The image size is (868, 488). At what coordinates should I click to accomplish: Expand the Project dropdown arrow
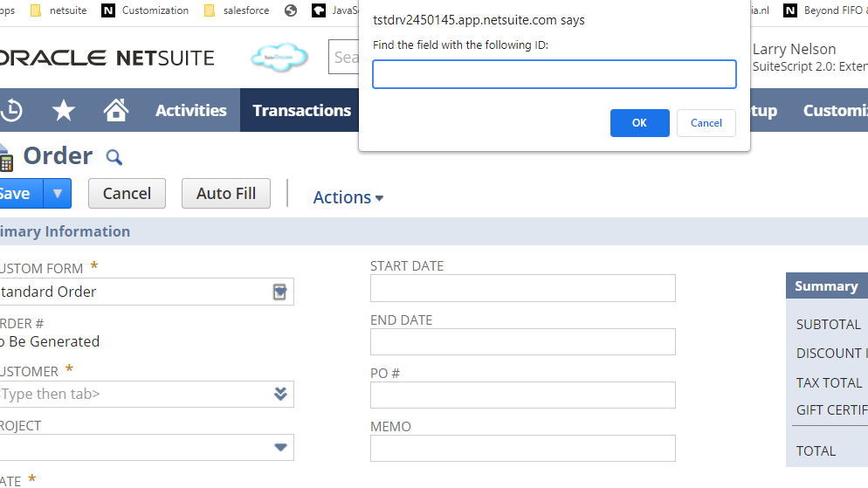[x=280, y=448]
